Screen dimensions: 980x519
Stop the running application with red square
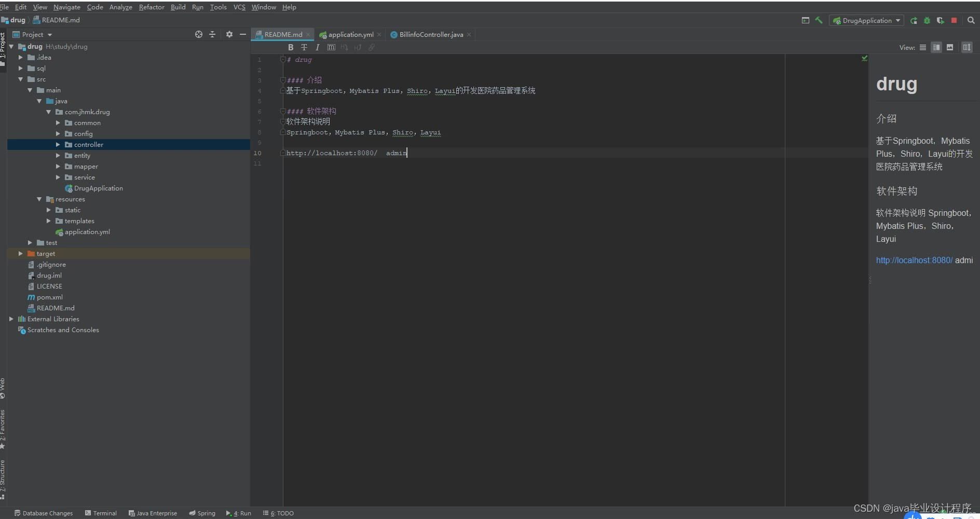click(955, 21)
